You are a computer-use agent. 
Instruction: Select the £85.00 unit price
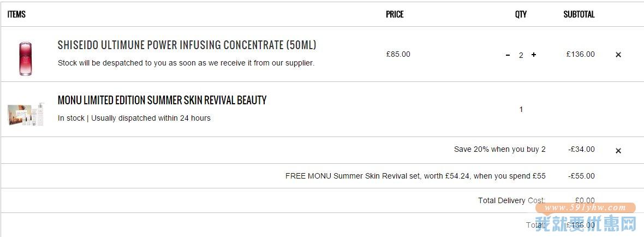pos(398,54)
